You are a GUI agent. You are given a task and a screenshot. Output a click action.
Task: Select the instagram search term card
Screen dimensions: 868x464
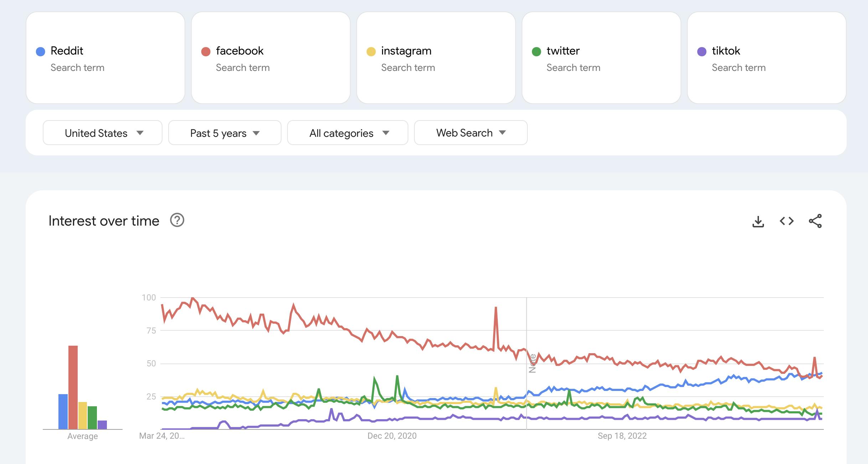pyautogui.click(x=436, y=58)
